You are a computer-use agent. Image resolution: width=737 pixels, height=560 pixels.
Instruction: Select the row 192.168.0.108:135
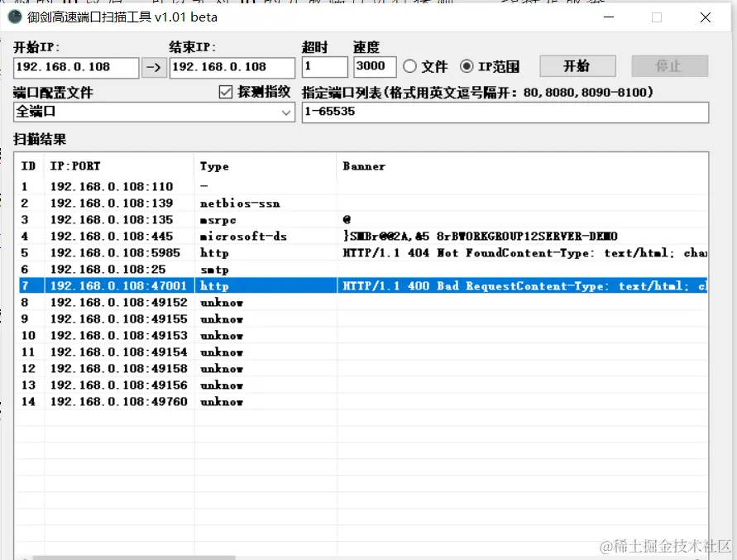click(x=362, y=219)
